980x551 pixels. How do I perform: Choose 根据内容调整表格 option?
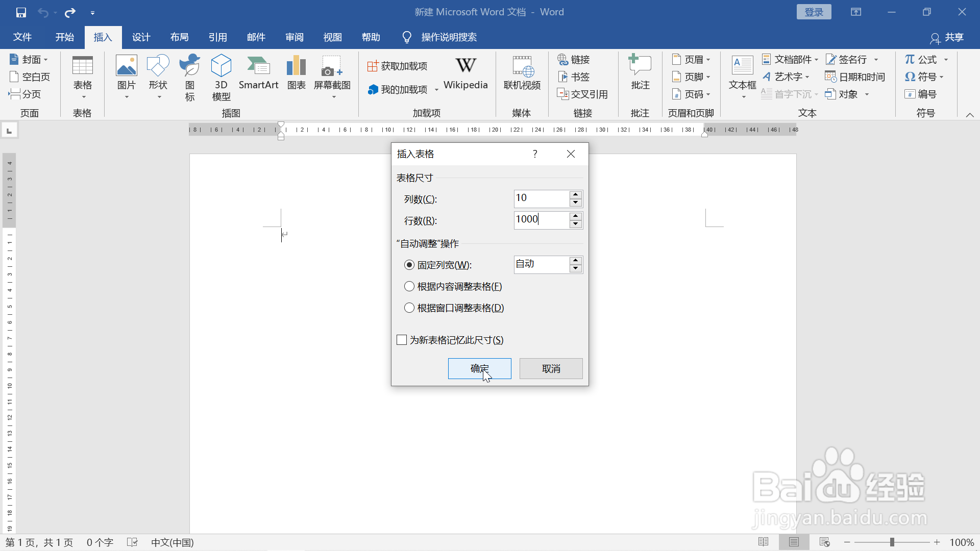coord(410,286)
